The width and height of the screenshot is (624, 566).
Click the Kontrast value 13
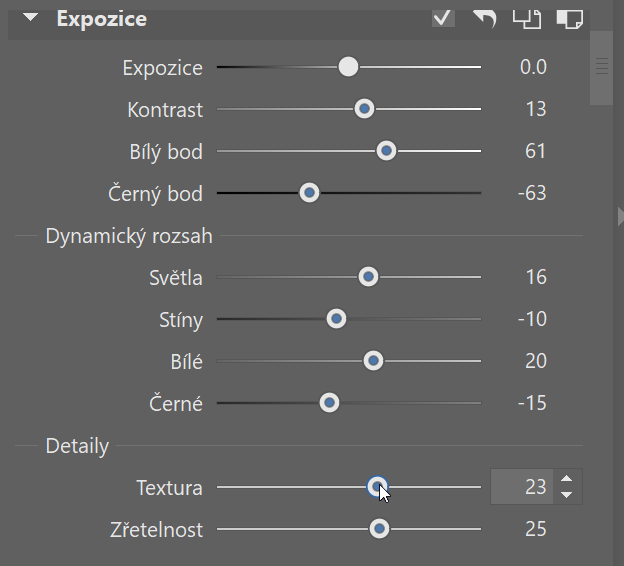[536, 109]
